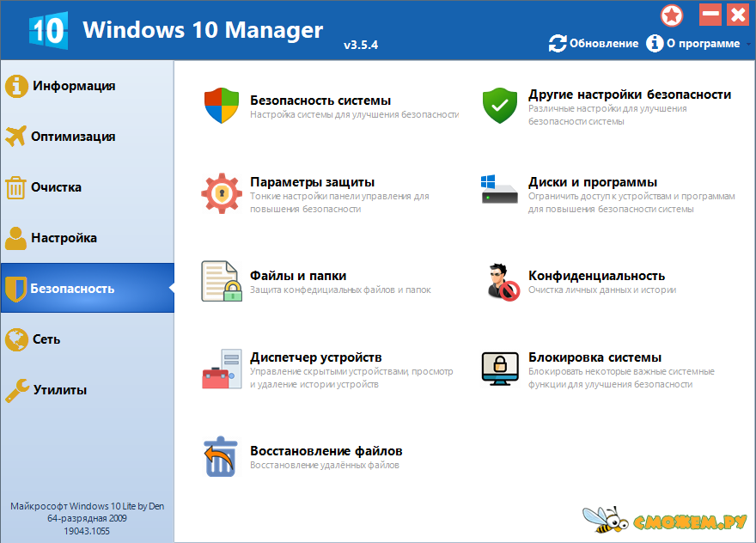Click description 'Очистка личных данных и истории'
Viewport: 756px width, 543px height.
click(602, 290)
